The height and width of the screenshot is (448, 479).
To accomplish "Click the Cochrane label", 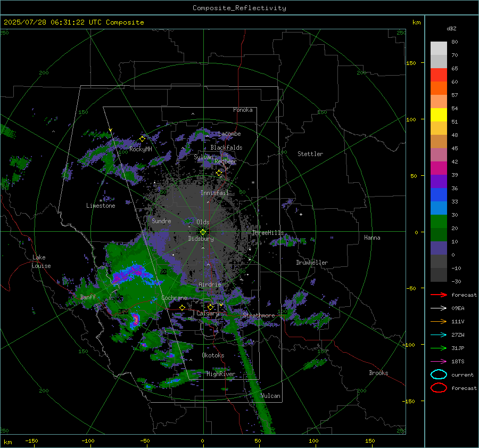I will pos(174,298).
